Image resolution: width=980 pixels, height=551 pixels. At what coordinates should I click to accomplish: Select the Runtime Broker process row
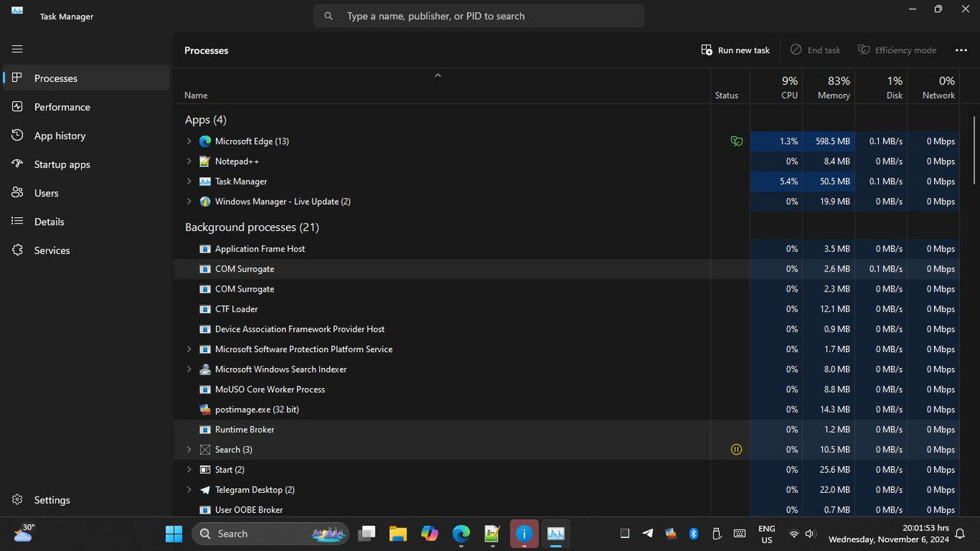click(x=567, y=429)
